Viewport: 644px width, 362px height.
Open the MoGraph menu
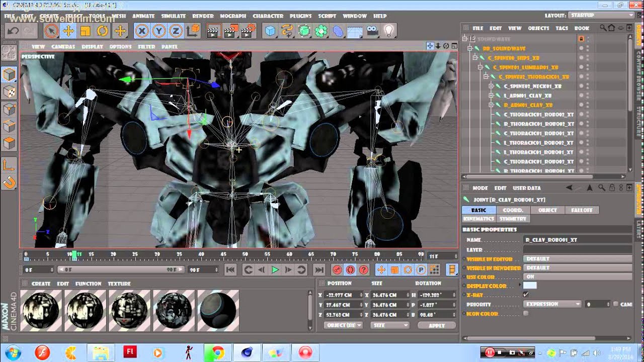pyautogui.click(x=233, y=16)
